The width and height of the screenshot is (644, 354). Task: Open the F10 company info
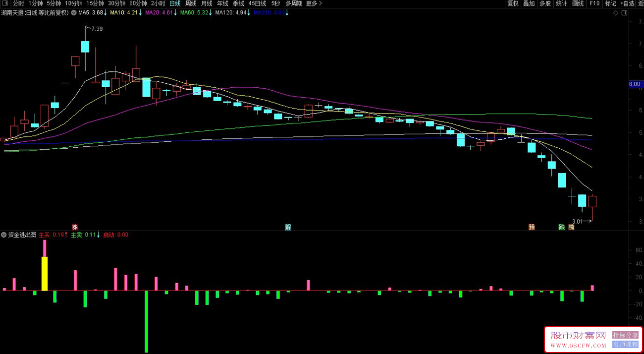594,3
